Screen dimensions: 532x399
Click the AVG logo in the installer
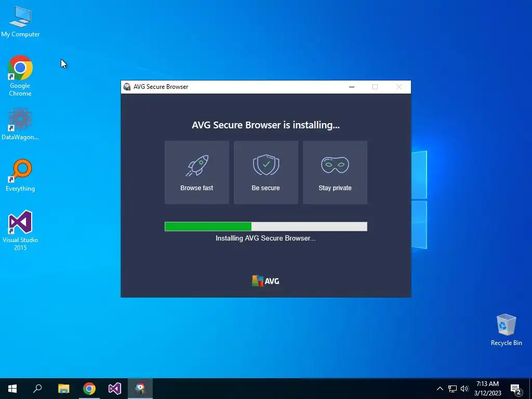tap(265, 281)
